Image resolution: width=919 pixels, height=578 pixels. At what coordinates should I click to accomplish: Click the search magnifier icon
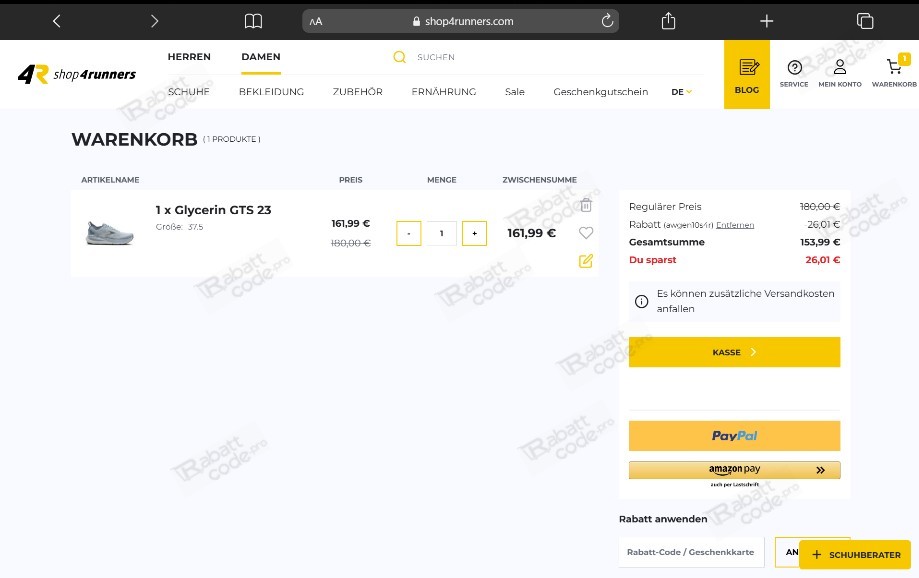pyautogui.click(x=399, y=57)
